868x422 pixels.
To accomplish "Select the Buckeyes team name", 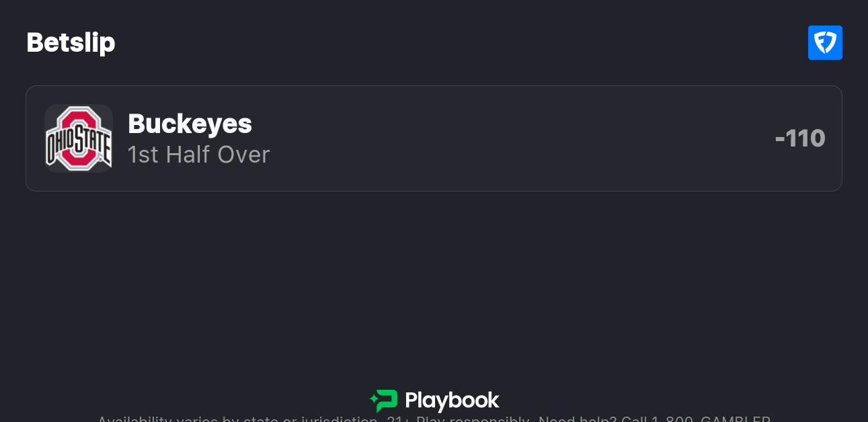I will (190, 124).
